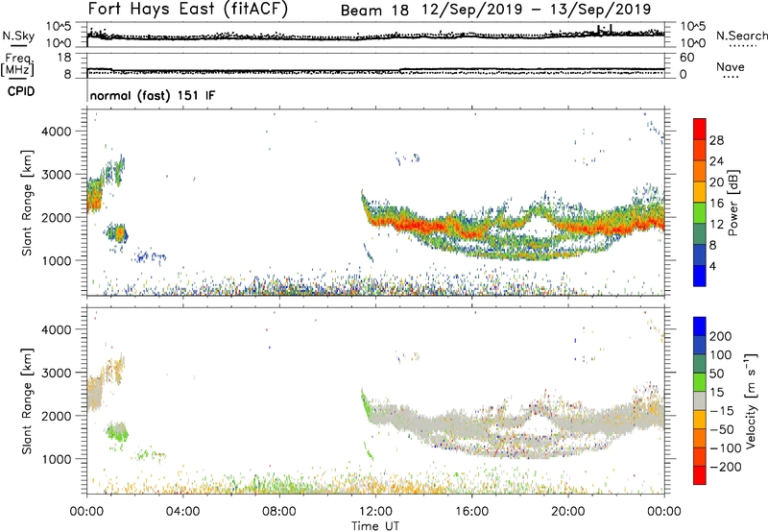Viewport: 768px width, 532px height.
Task: Click the '4' power scale value
Action: tap(712, 266)
